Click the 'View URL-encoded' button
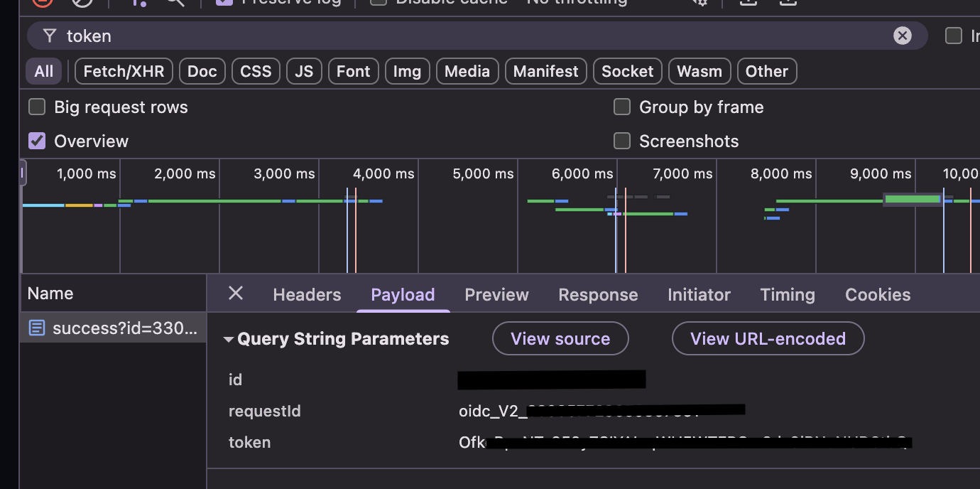This screenshot has height=489, width=980. pos(768,338)
